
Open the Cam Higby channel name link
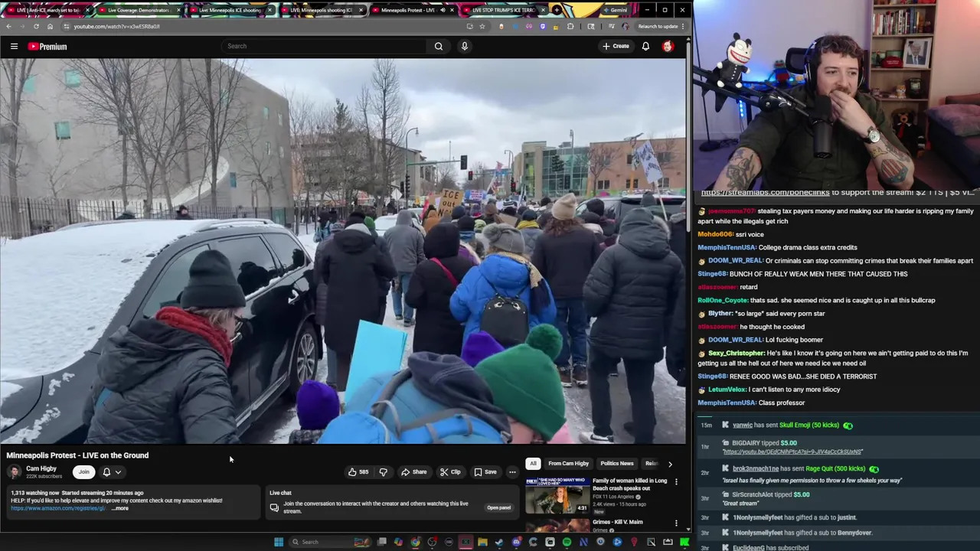(41, 468)
